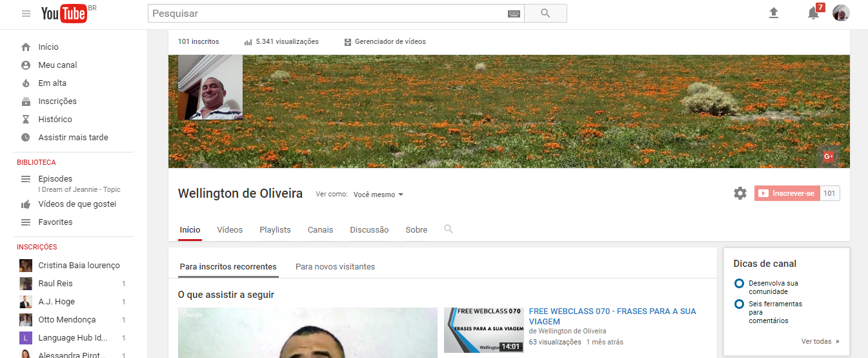868x358 pixels.
Task: Click the channel profile photo
Action: 210,87
